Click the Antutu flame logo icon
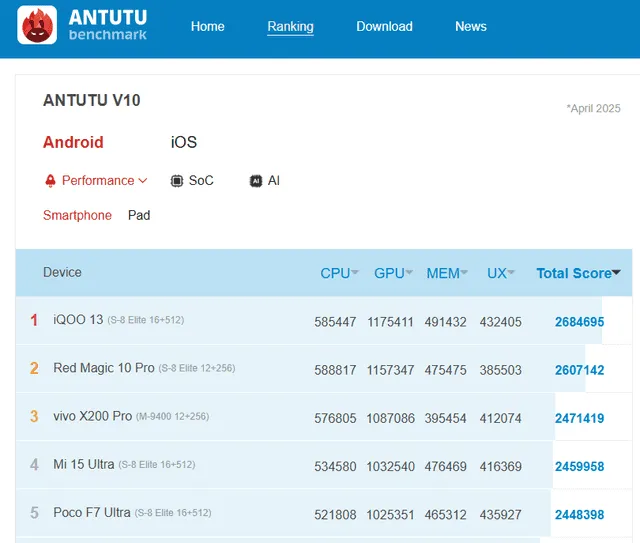 [x=37, y=25]
